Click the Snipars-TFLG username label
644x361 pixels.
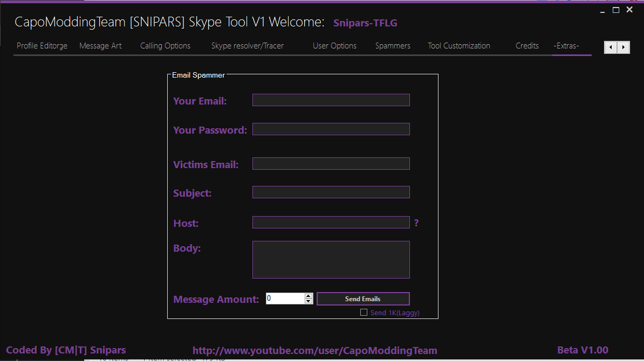point(365,23)
